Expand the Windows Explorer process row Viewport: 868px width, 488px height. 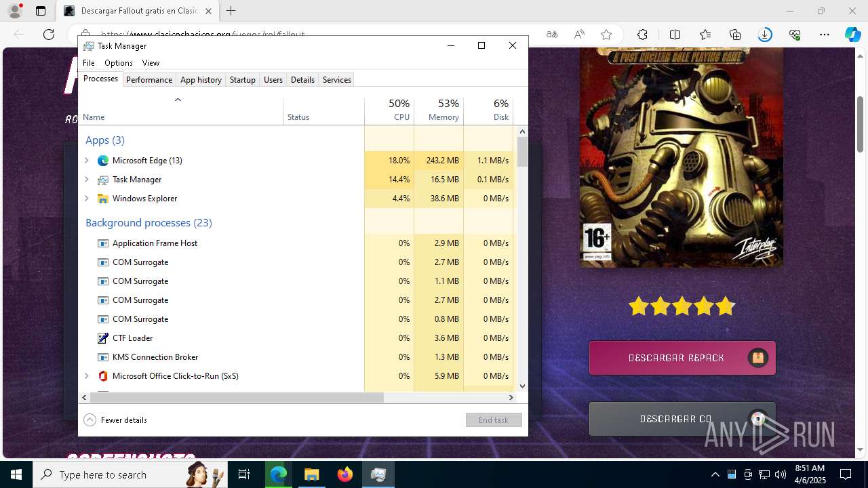tap(86, 199)
